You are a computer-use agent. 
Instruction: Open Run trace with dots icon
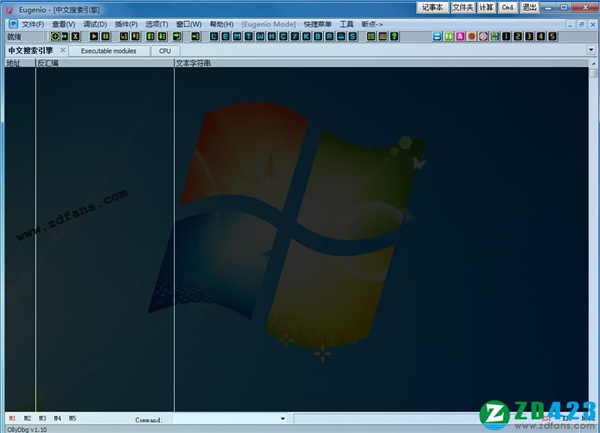[x=341, y=36]
